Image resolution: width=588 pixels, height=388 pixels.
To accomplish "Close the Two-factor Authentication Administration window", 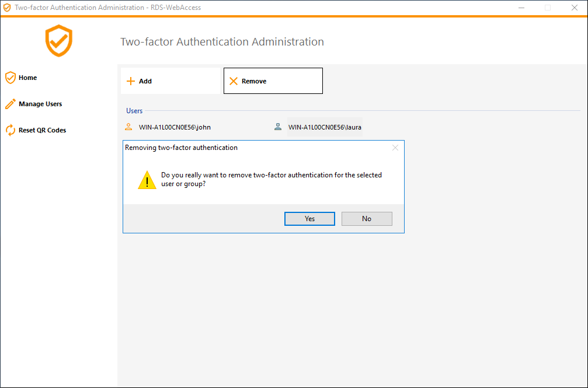I will coord(574,8).
